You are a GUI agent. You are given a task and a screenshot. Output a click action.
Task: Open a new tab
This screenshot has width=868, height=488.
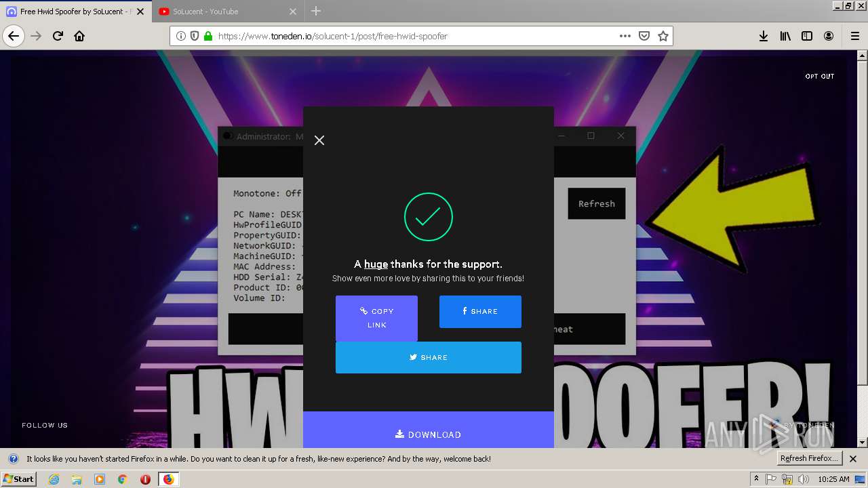316,11
